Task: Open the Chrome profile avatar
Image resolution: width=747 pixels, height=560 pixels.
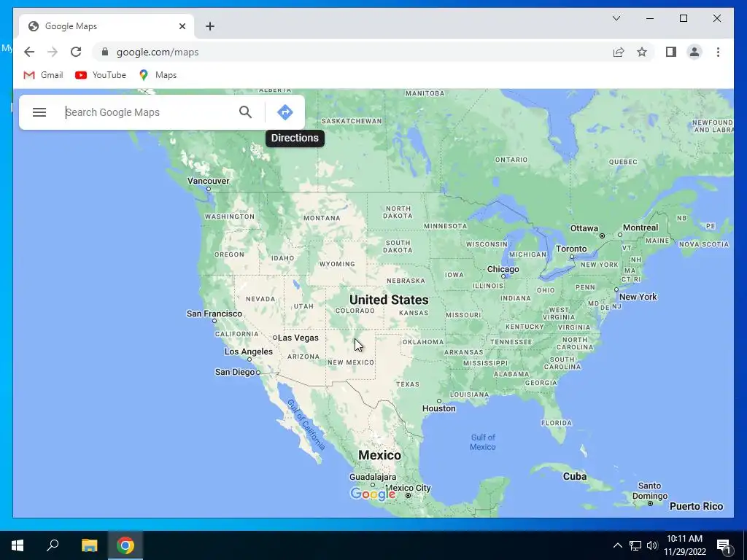Action: [x=694, y=52]
